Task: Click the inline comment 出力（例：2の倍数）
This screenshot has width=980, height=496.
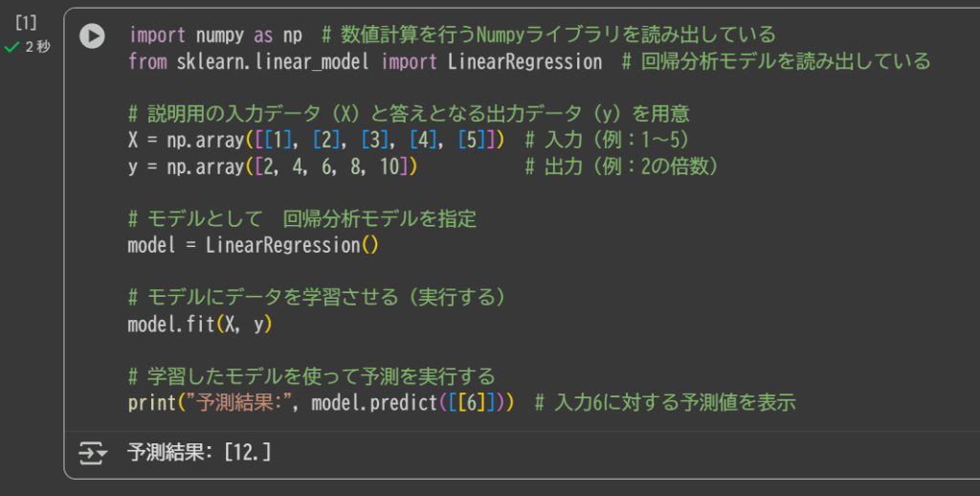Action: [622, 167]
